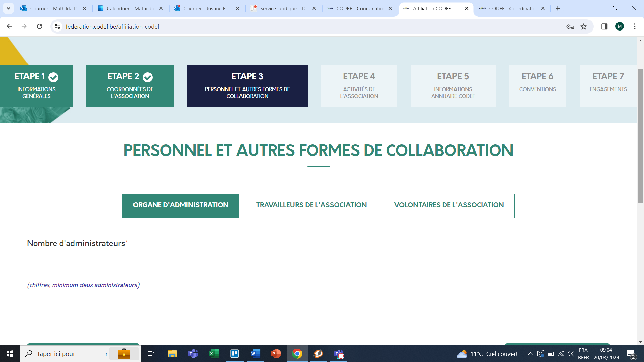Click the Nombre d'administrateurs input field
This screenshot has height=362, width=644.
(x=219, y=268)
